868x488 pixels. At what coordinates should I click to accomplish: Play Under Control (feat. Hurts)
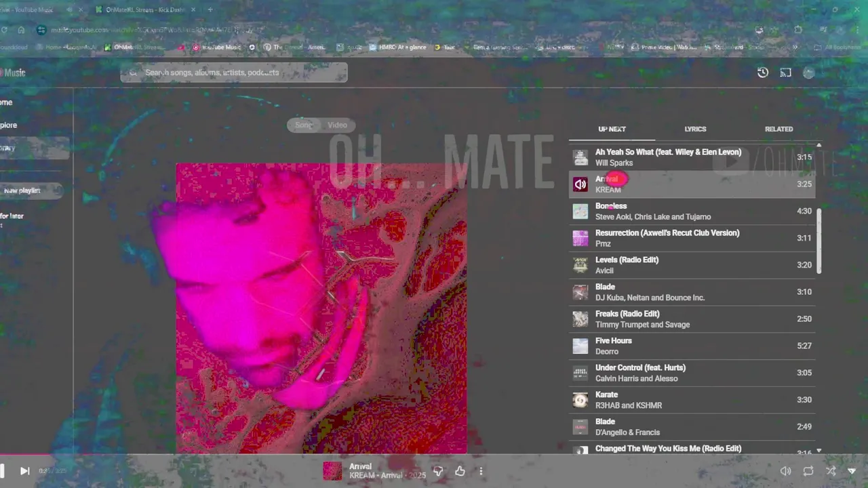click(x=692, y=373)
